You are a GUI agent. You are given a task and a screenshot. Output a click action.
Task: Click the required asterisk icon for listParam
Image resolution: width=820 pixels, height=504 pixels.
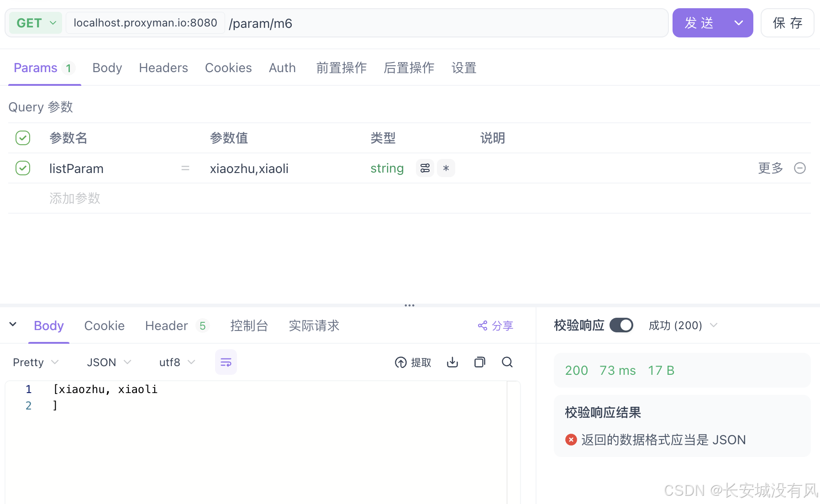coord(446,168)
